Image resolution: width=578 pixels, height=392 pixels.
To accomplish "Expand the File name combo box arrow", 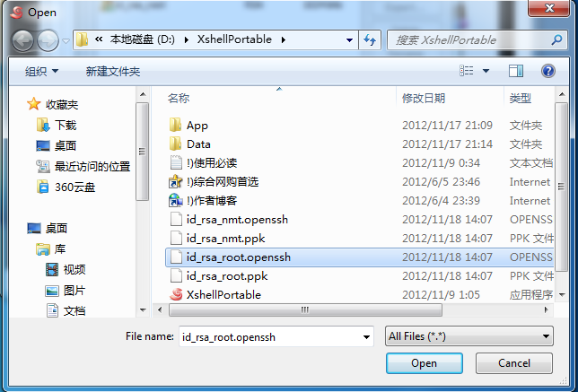I will tap(366, 336).
